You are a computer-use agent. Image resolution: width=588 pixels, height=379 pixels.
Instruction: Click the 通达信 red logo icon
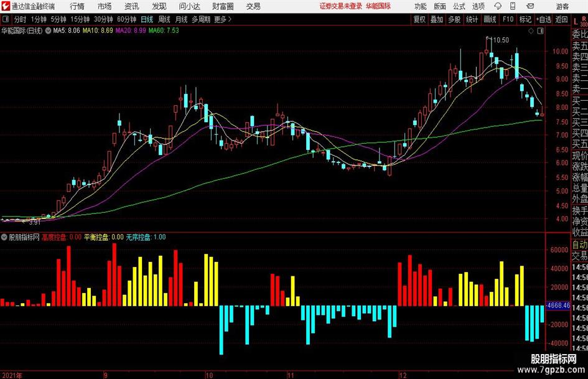click(x=6, y=6)
